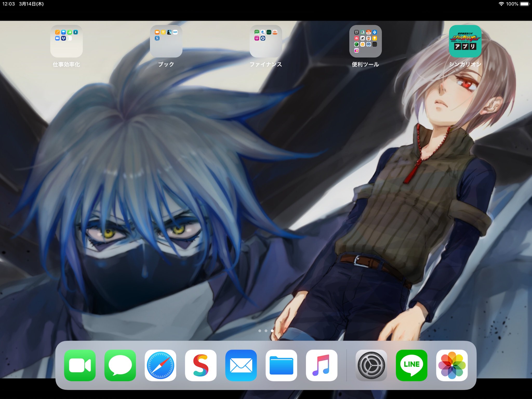Open the colorful S app in dock
Screen dimensions: 532x399
[x=201, y=365]
